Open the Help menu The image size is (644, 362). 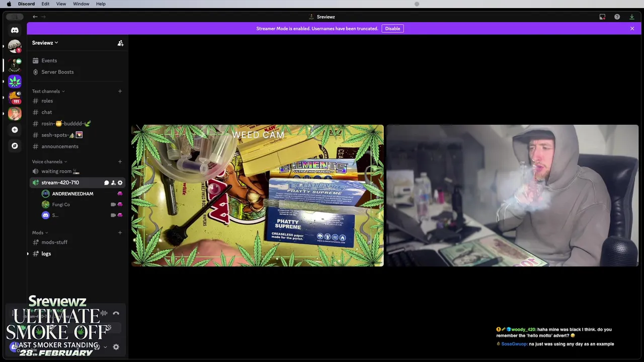point(101,4)
